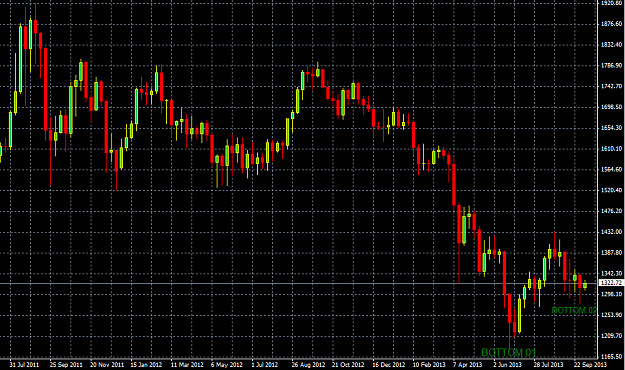This screenshot has width=625, height=370.
Task: Click the 1387.80 price scale value
Action: click(x=611, y=253)
